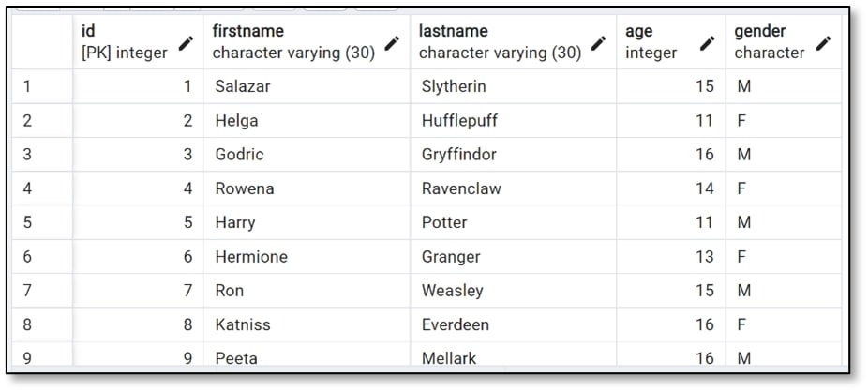
Task: Click the firstname cell containing Hermione
Action: [x=251, y=257]
